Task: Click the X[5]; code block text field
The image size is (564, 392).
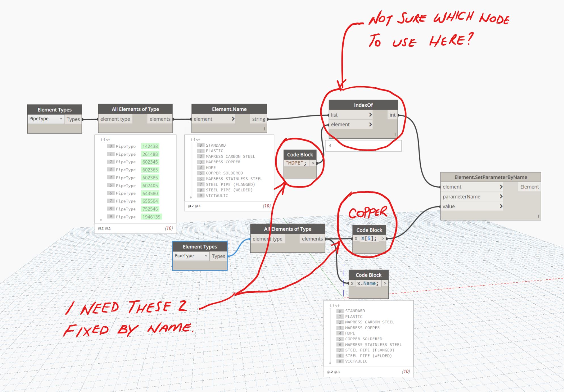Action: [x=369, y=239]
